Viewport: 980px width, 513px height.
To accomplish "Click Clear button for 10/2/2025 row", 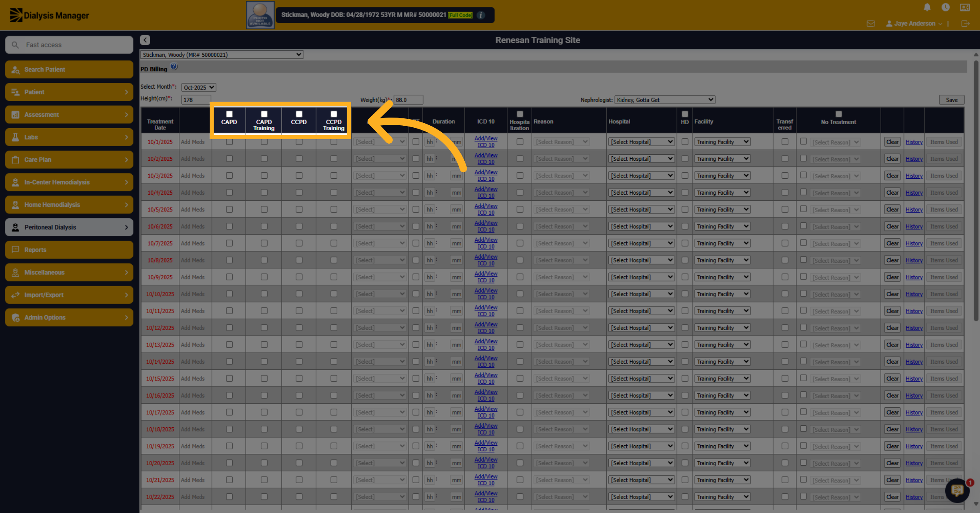I will [892, 159].
